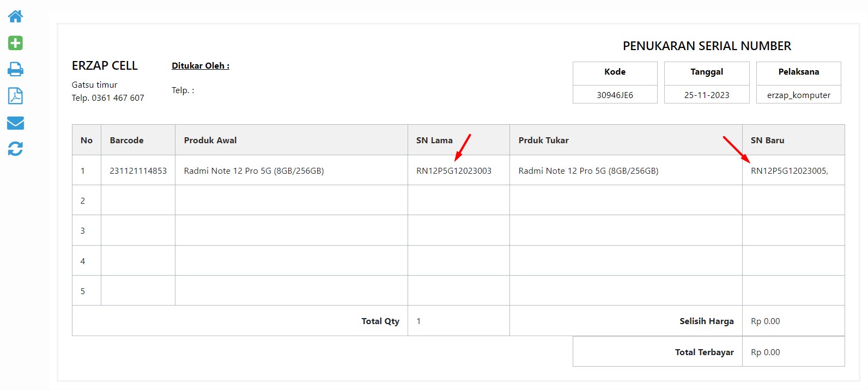Click the 'Total Terbayar' label
The width and height of the screenshot is (868, 390).
tap(705, 352)
